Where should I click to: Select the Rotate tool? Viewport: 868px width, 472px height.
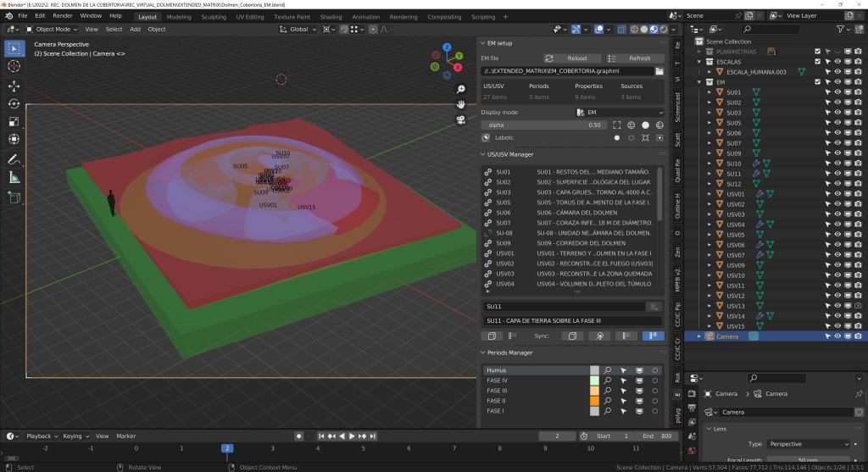click(x=14, y=103)
